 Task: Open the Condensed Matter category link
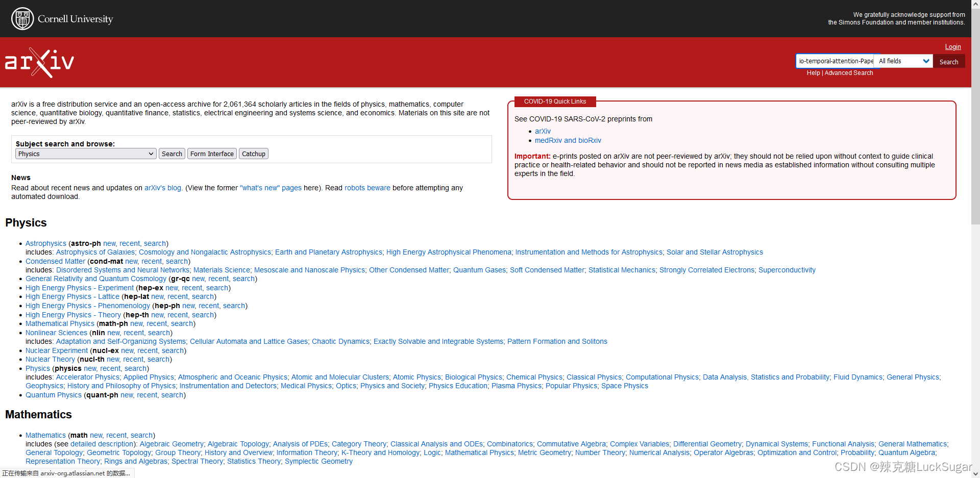tap(56, 261)
